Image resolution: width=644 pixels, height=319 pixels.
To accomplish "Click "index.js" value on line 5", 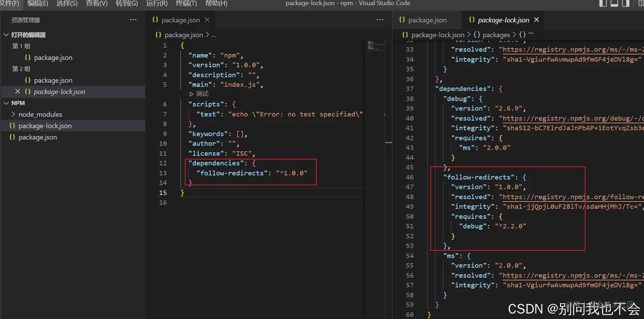I will pos(240,84).
